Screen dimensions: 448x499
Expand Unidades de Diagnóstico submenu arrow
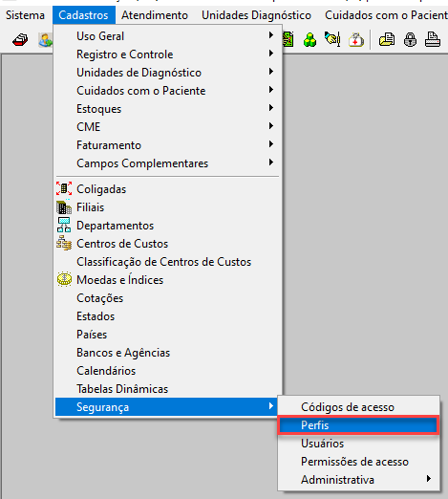point(271,72)
